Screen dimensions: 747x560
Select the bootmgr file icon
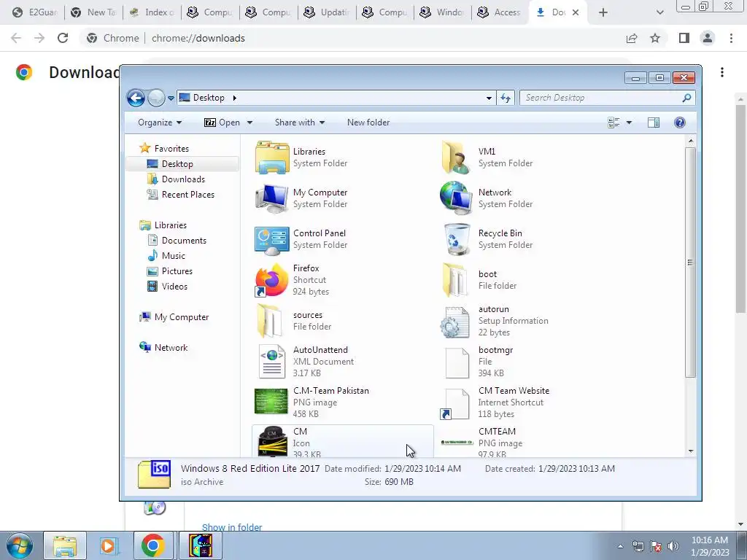457,362
